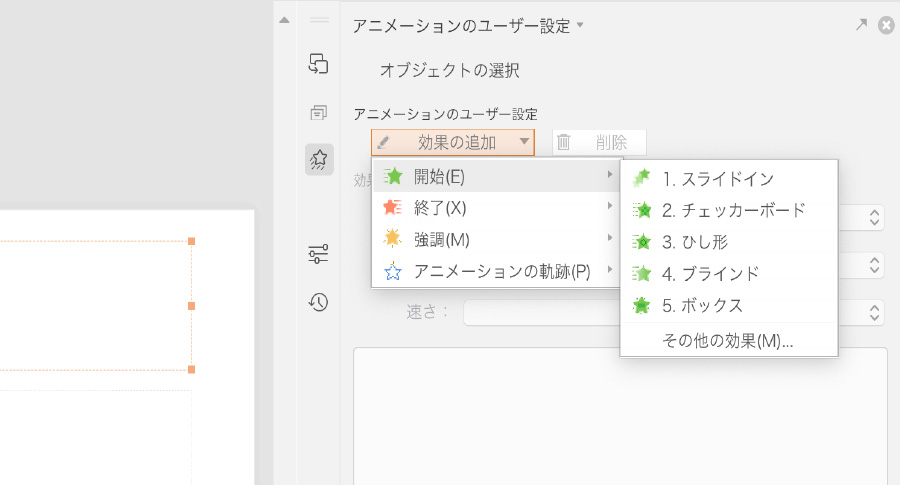Close the アニメーションのユーザー設定 panel
900x485 pixels.
pos(885,26)
